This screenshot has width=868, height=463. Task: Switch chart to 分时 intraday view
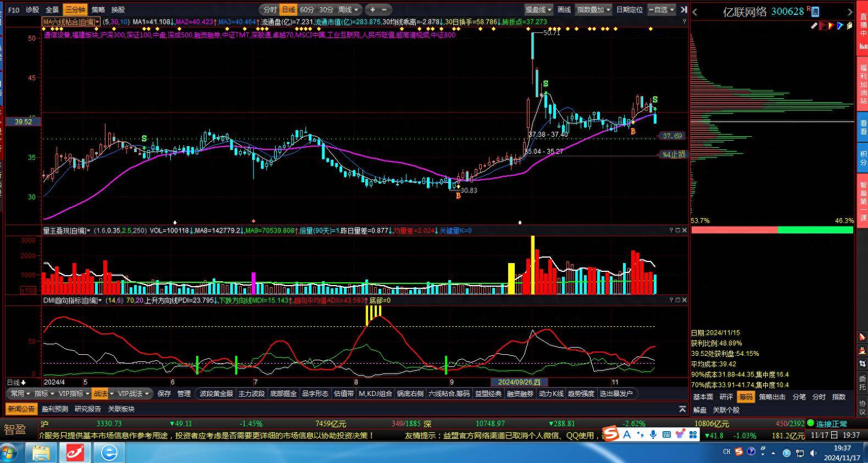[x=270, y=10]
